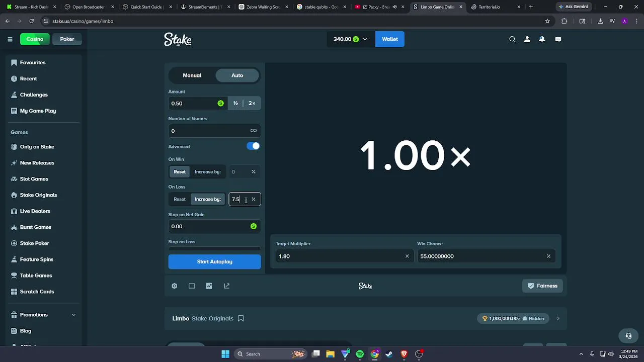Select Increase by under On Win
This screenshot has width=644, height=362.
[x=208, y=172]
